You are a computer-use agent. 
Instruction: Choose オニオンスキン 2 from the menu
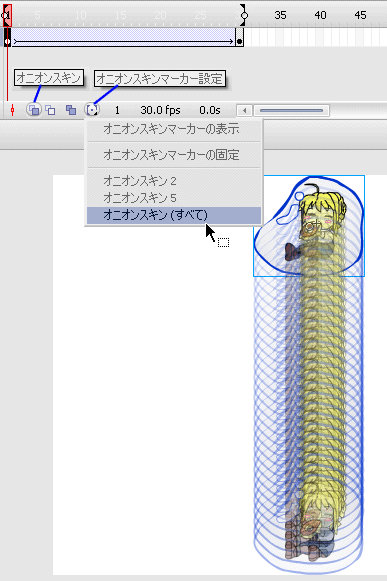[x=174, y=181]
